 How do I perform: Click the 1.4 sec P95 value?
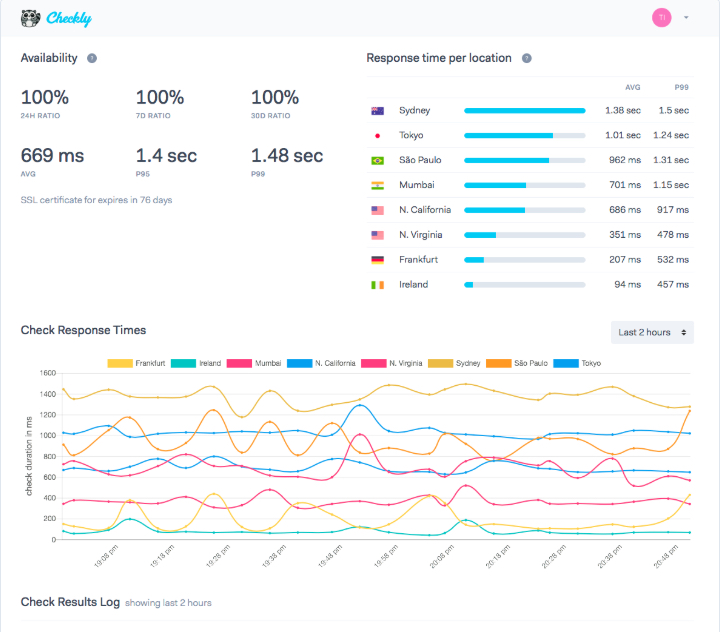(166, 156)
